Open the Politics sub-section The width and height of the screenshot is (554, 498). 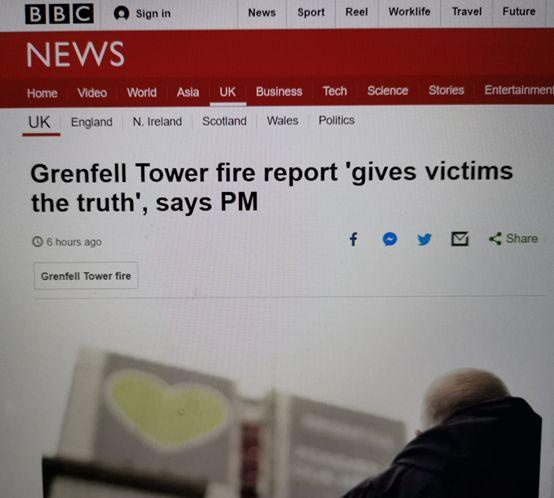click(x=336, y=120)
